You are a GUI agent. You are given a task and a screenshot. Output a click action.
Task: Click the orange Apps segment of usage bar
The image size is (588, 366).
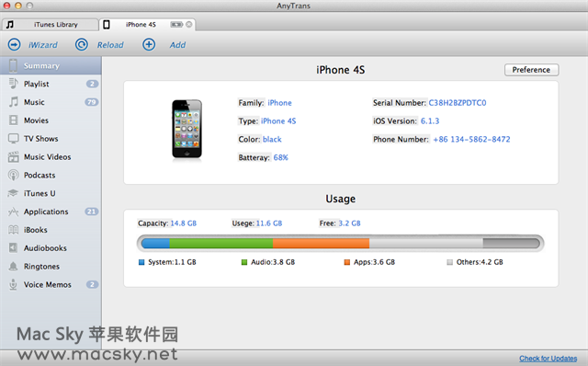(321, 244)
